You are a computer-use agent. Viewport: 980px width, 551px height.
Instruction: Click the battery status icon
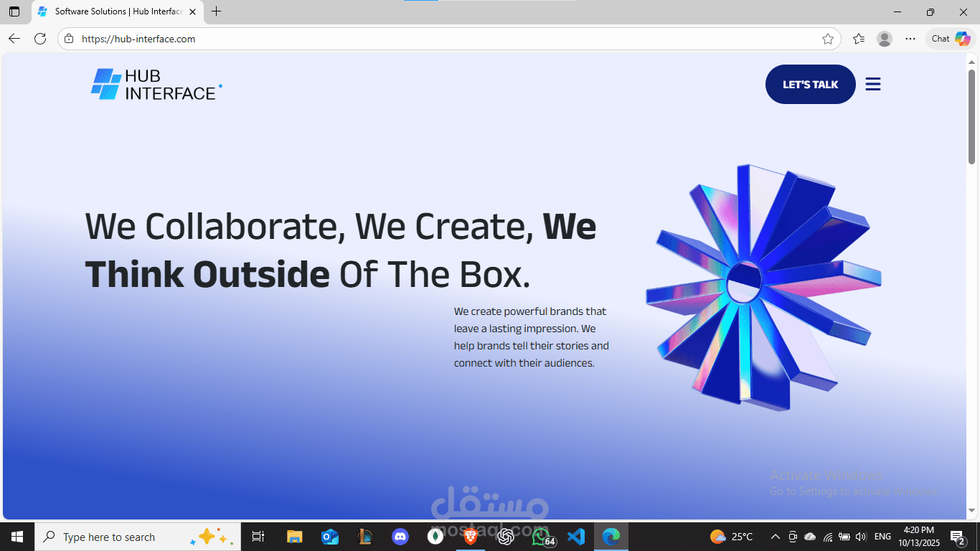coord(844,537)
